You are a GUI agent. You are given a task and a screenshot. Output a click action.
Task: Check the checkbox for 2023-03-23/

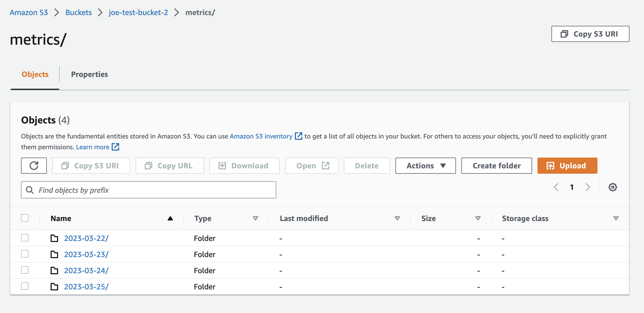point(25,254)
